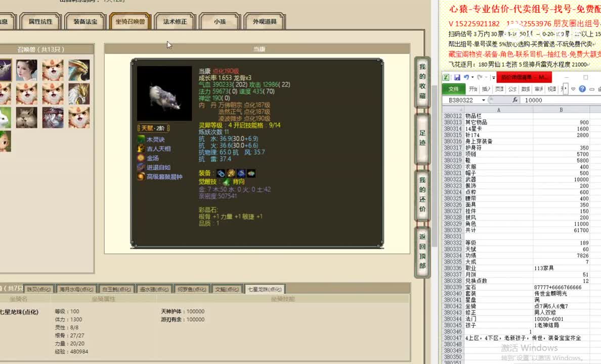Click the 高级窦鼓晨钟 skill icon
This screenshot has height=364, width=601.
coord(141,176)
